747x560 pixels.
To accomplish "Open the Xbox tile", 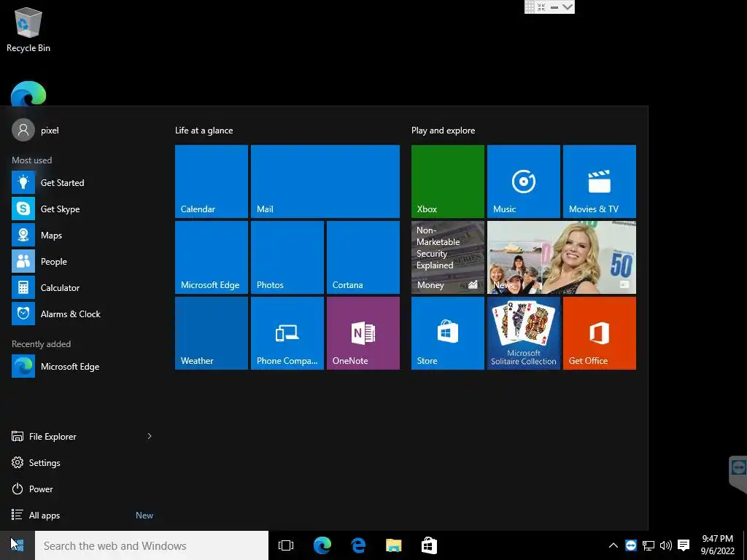I will (x=448, y=182).
